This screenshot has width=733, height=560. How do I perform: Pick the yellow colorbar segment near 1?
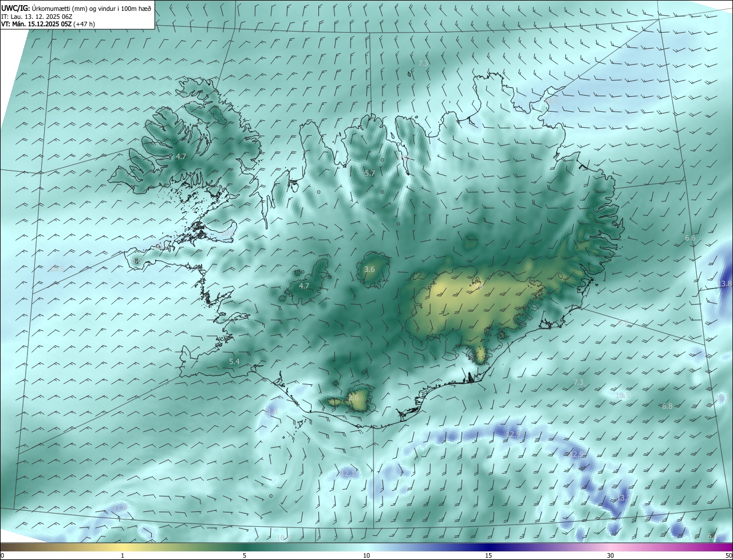pos(123,547)
